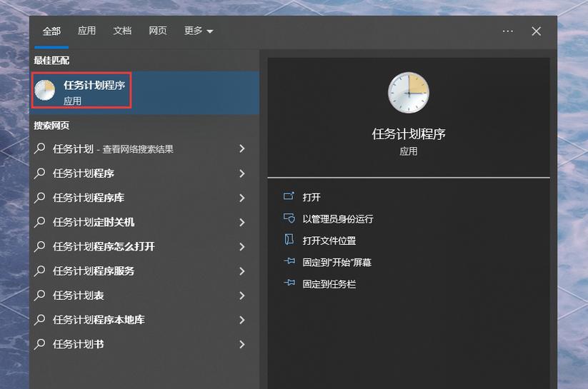The height and width of the screenshot is (389, 588).
Task: Expand arrow for 任务计划表
Action: [x=242, y=295]
